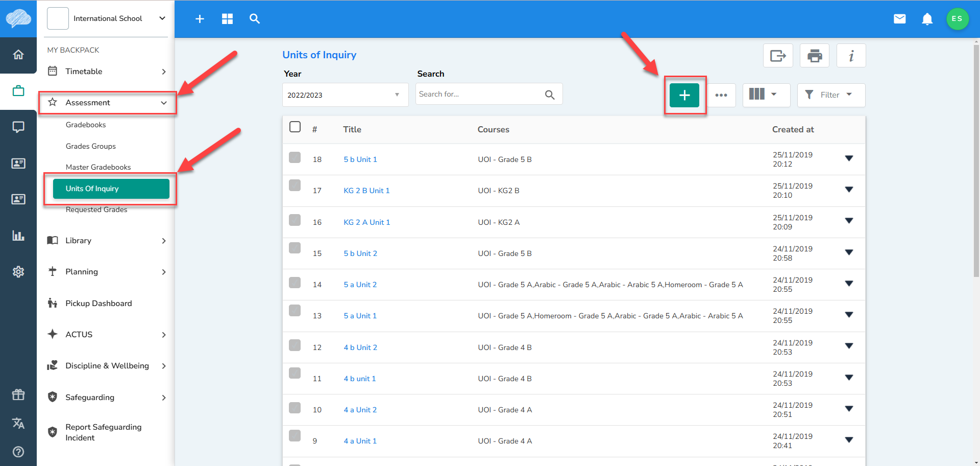980x466 pixels.
Task: Click the magnifier in search field
Action: point(550,95)
